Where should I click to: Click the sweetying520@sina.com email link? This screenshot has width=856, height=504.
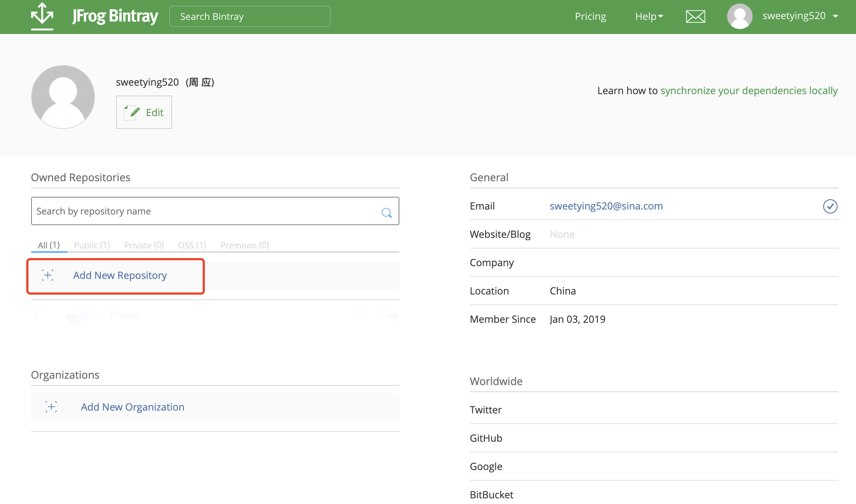606,206
